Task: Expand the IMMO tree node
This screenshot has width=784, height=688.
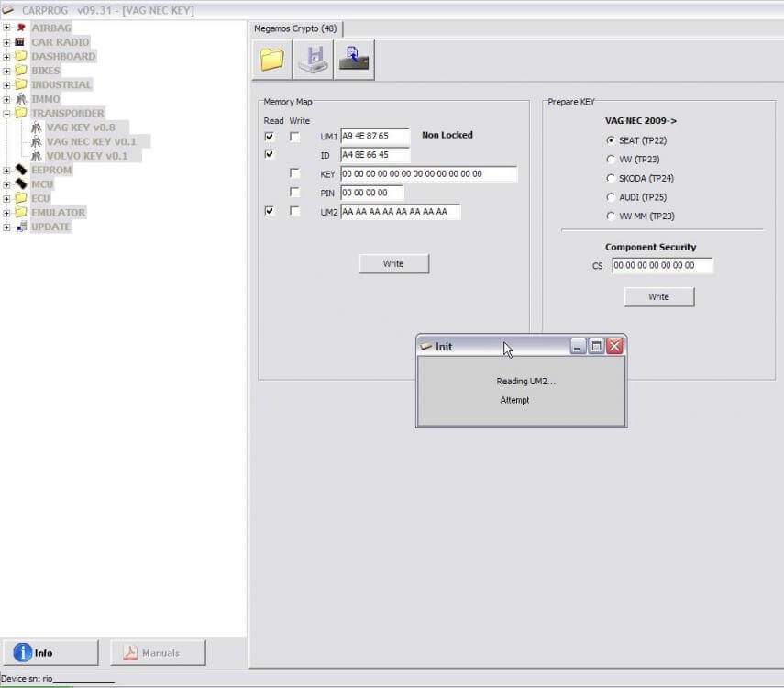Action: point(6,100)
